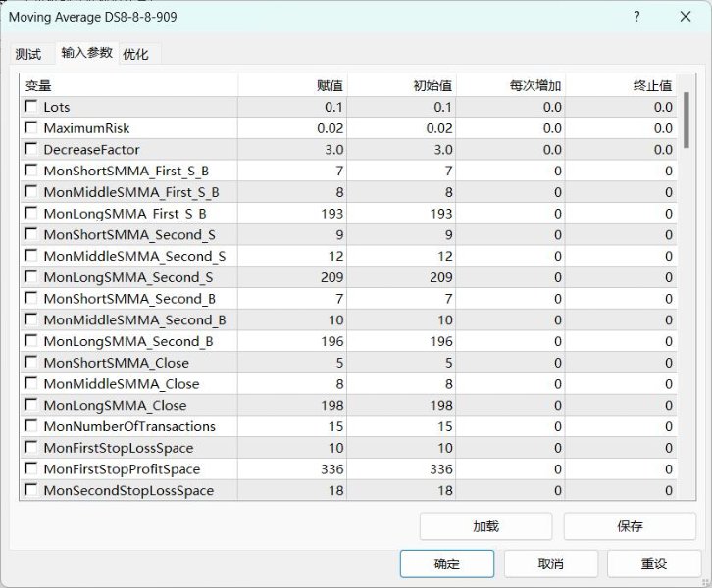The height and width of the screenshot is (588, 712).
Task: Toggle the DecreaseFactor checkbox
Action: [x=32, y=150]
